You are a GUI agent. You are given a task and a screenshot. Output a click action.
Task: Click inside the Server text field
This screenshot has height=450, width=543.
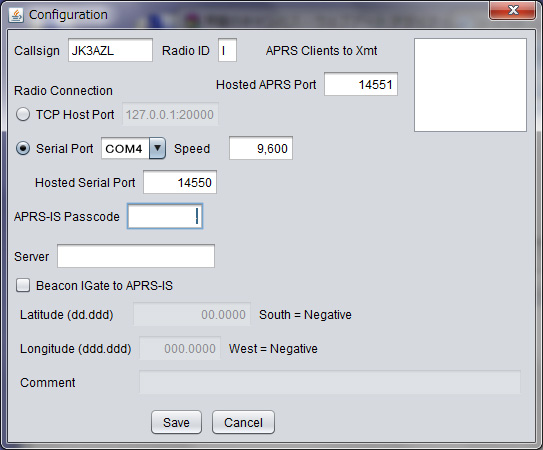pos(136,256)
